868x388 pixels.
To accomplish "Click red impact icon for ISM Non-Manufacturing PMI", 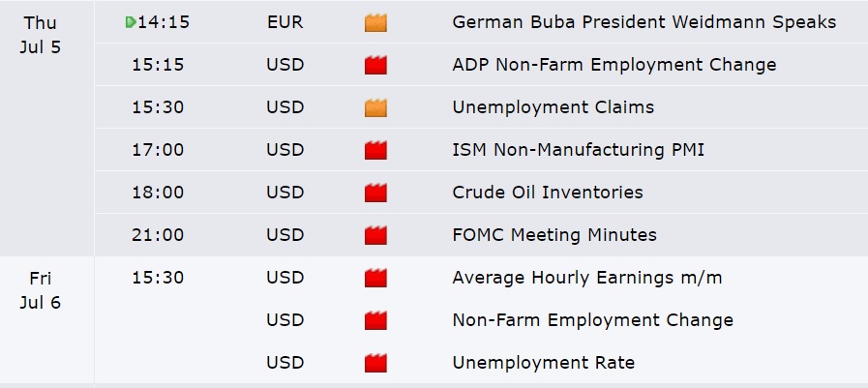I will tap(375, 150).
